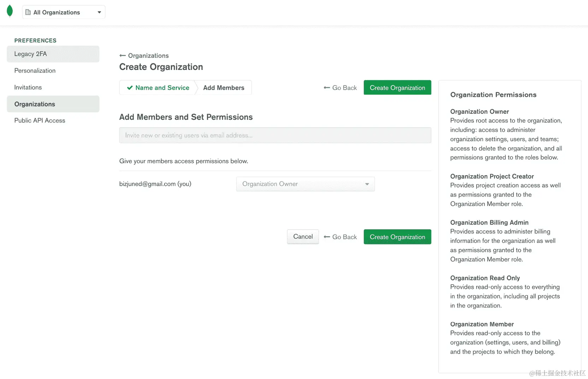Click the bottom Create Organization button
The height and width of the screenshot is (379, 588).
(397, 237)
